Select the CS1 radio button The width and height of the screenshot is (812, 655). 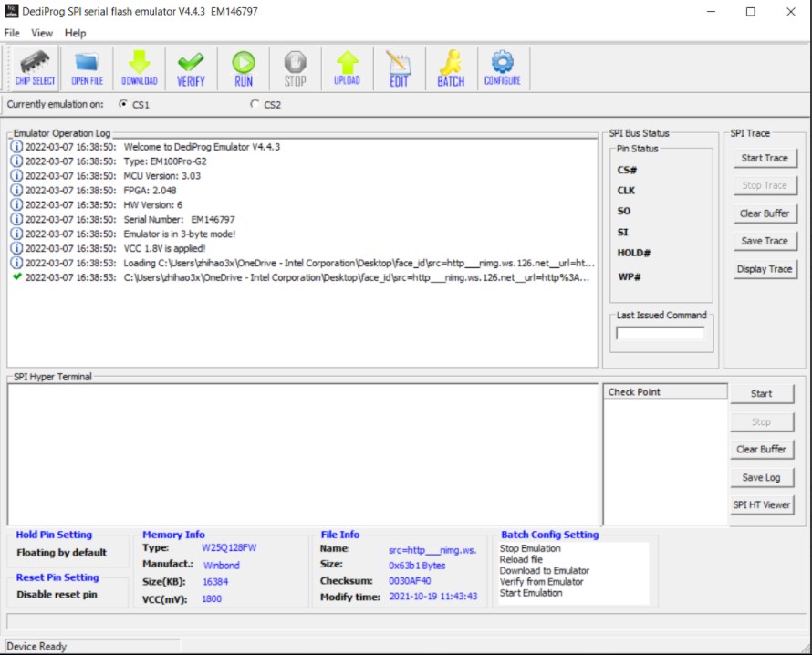point(123,104)
